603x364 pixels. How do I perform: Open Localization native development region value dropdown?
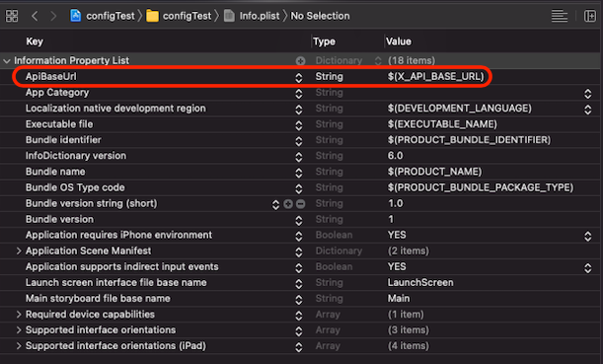[x=587, y=109]
